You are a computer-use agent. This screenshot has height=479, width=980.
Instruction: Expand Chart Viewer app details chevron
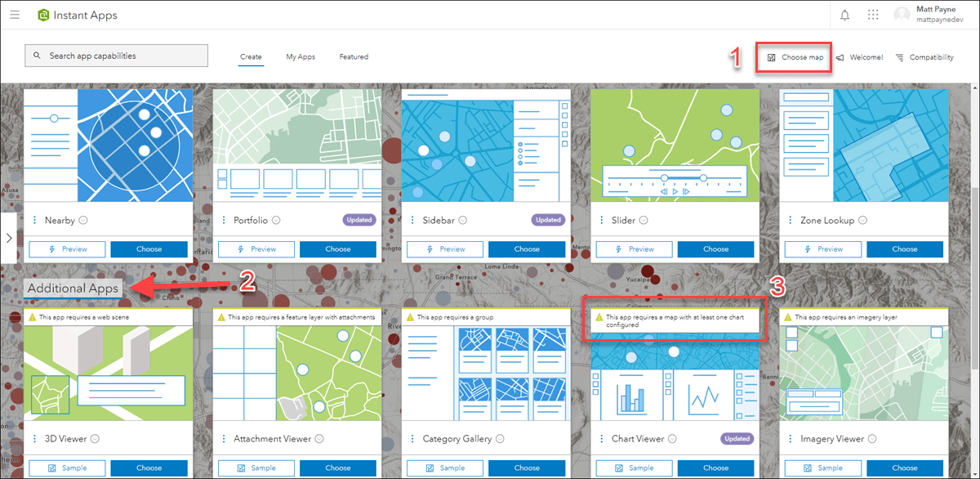[672, 439]
